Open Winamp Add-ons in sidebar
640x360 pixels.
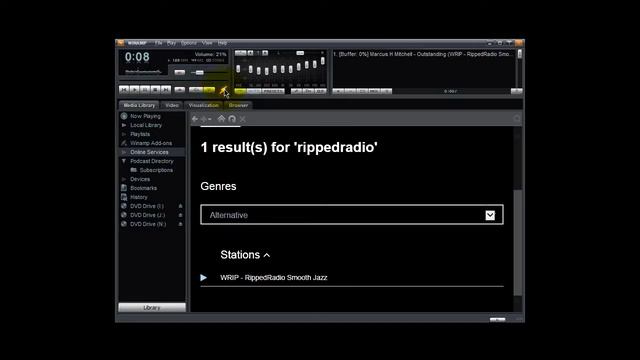pos(151,143)
